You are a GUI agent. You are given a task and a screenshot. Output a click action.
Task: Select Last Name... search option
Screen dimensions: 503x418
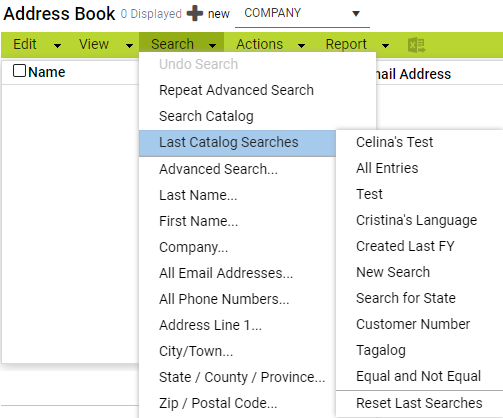198,195
